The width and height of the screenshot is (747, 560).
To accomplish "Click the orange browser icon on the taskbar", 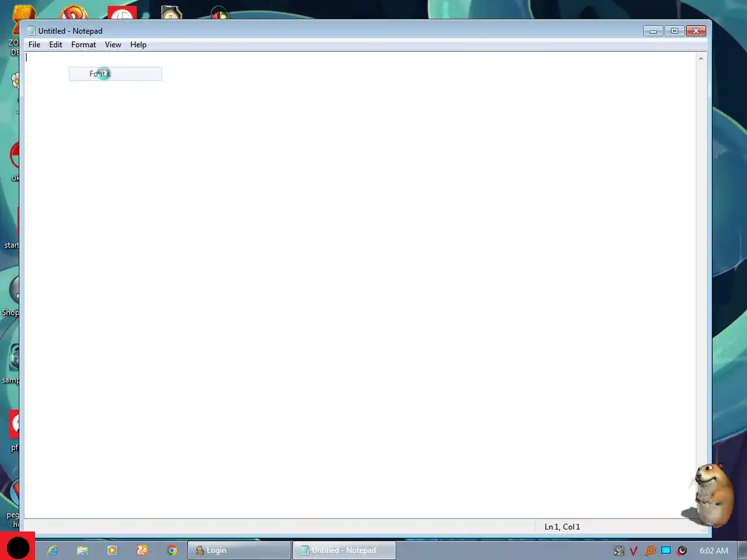I will 142,550.
